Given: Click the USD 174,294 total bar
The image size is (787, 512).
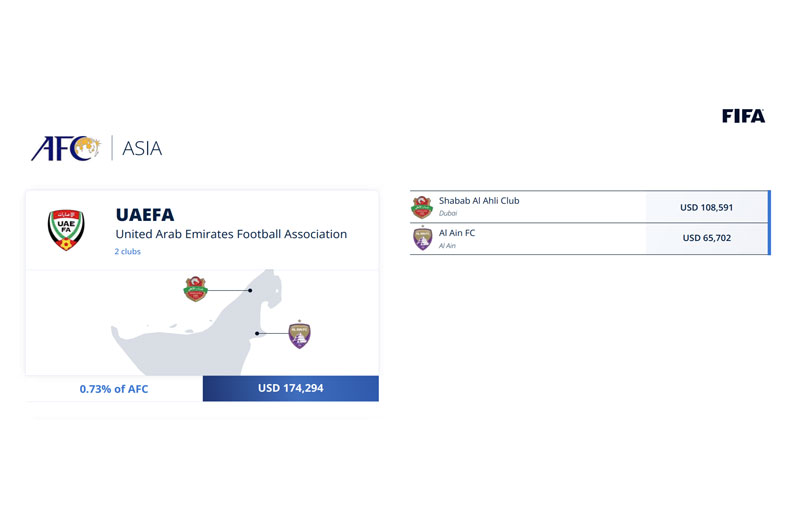Looking at the screenshot, I should [290, 388].
